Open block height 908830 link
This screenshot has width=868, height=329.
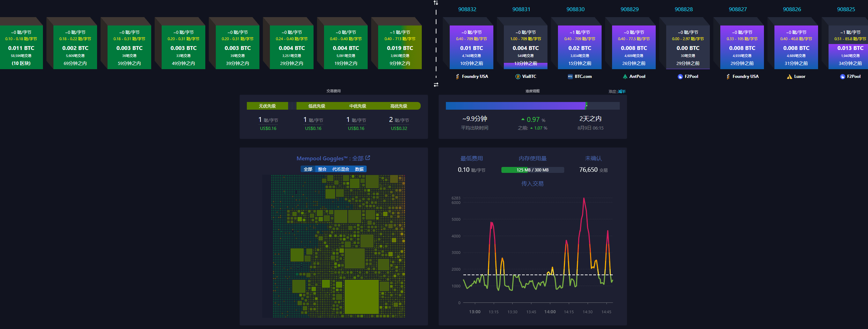click(x=575, y=9)
